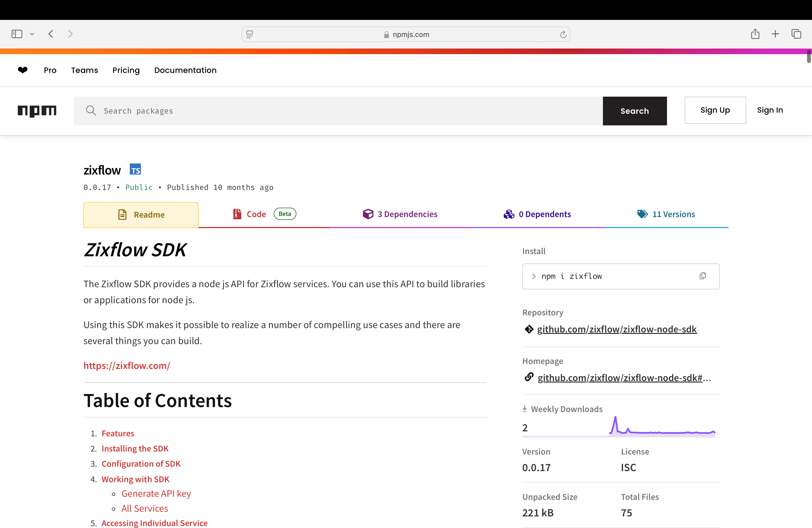
Task: Click the search magnifier icon
Action: click(x=91, y=110)
